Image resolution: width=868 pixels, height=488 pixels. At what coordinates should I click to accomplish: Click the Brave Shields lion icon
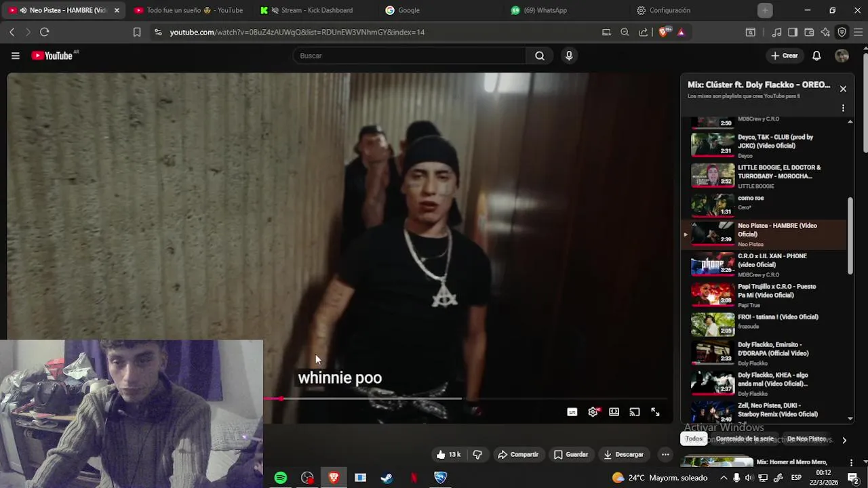pos(663,32)
